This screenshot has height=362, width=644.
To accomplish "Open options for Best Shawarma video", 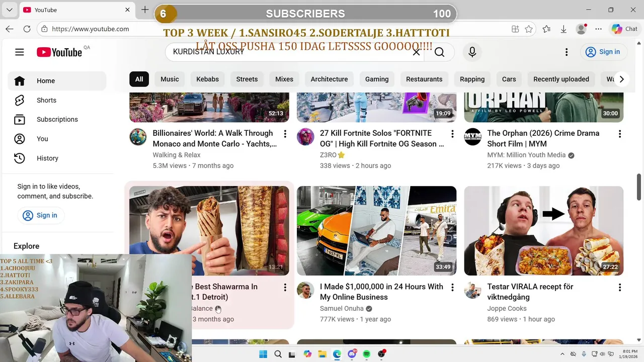I will tap(285, 287).
